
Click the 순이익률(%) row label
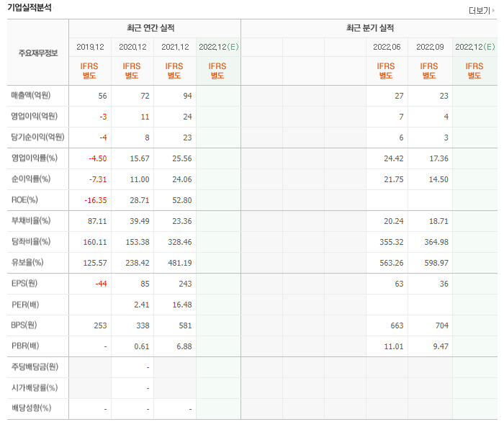tap(31, 179)
